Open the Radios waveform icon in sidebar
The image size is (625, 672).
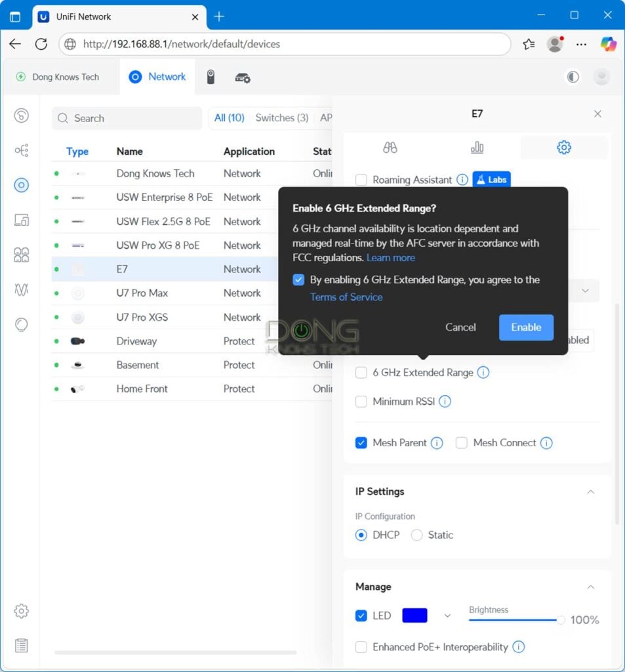click(x=21, y=289)
